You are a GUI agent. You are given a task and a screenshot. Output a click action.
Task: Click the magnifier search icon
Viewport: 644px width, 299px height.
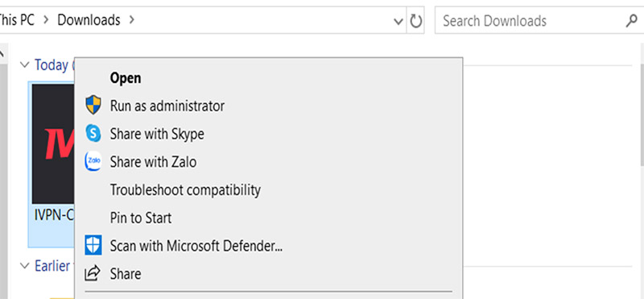632,20
